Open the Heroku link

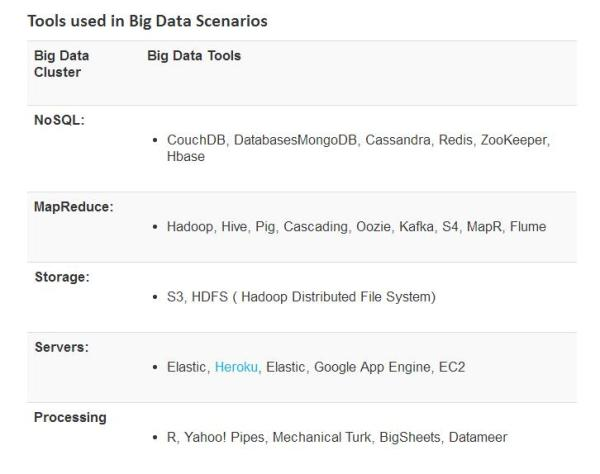(x=237, y=367)
